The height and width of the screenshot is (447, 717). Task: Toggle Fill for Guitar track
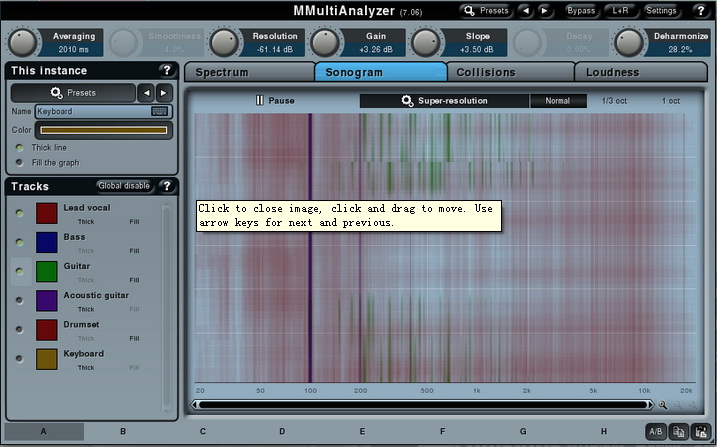click(x=134, y=280)
